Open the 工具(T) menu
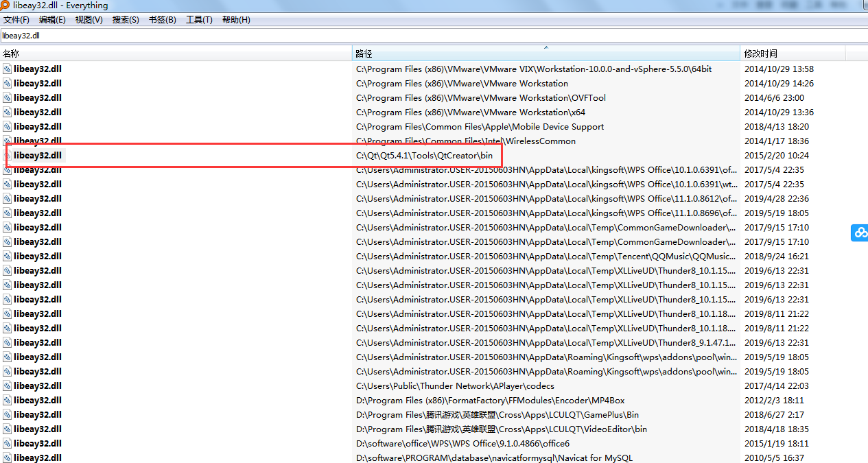The image size is (868, 463). [x=199, y=19]
